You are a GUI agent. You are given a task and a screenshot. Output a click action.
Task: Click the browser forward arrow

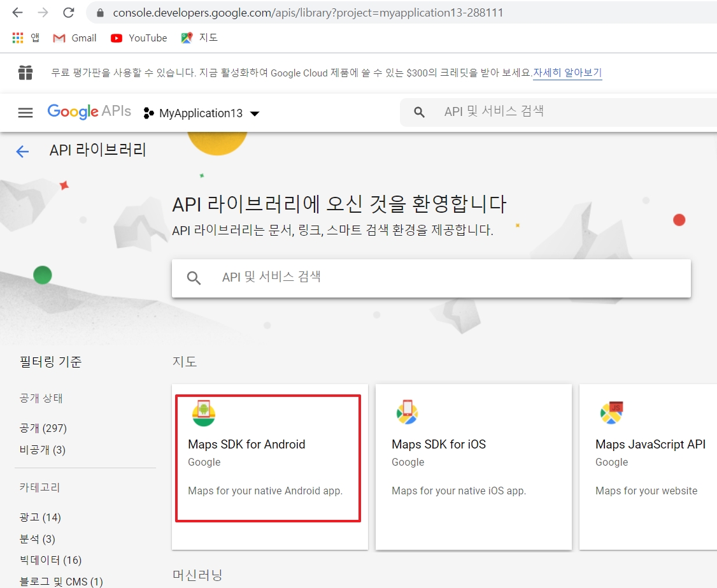(43, 12)
